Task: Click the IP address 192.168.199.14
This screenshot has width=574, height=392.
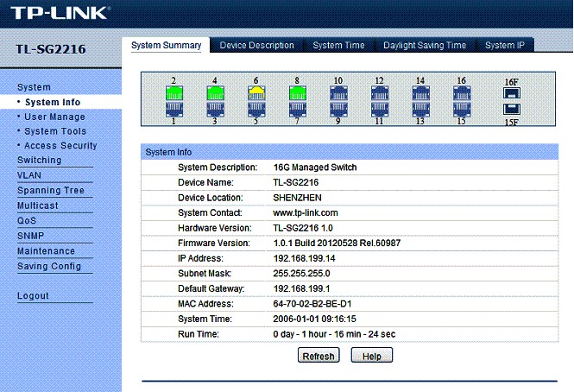Action: [304, 258]
